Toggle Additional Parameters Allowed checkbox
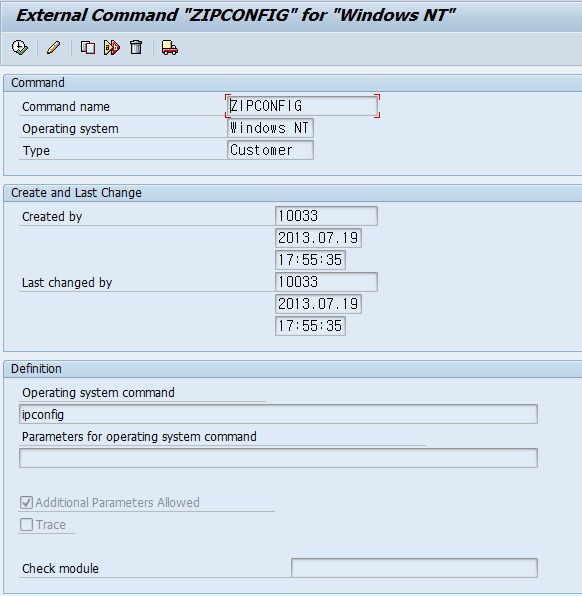 (27, 502)
